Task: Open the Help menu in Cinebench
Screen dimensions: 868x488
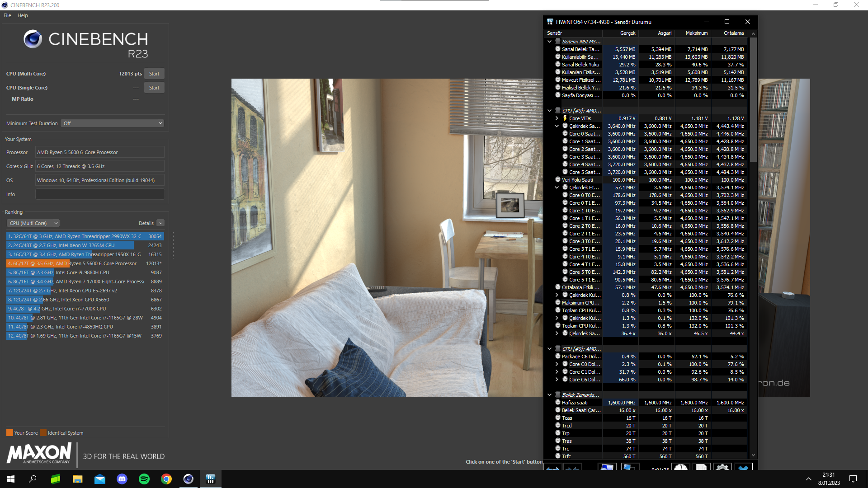Action: tap(23, 15)
